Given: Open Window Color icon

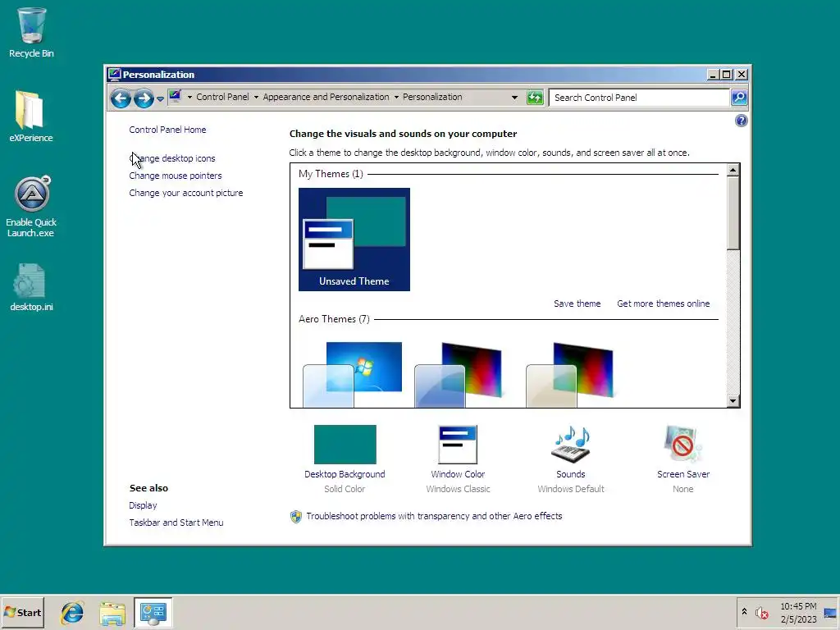Looking at the screenshot, I should [458, 445].
